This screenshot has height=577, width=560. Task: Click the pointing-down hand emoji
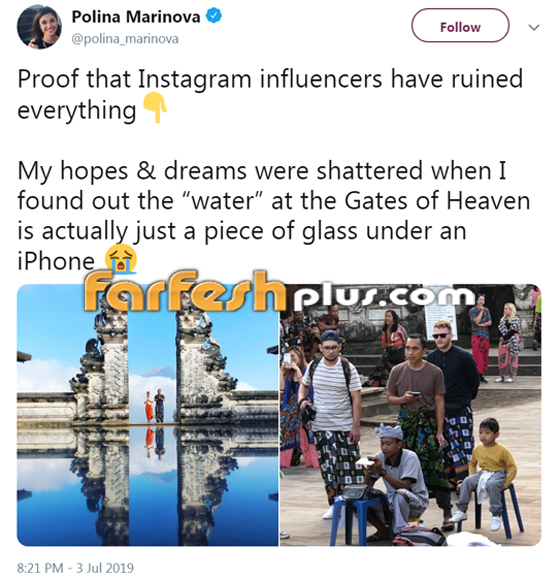point(155,108)
